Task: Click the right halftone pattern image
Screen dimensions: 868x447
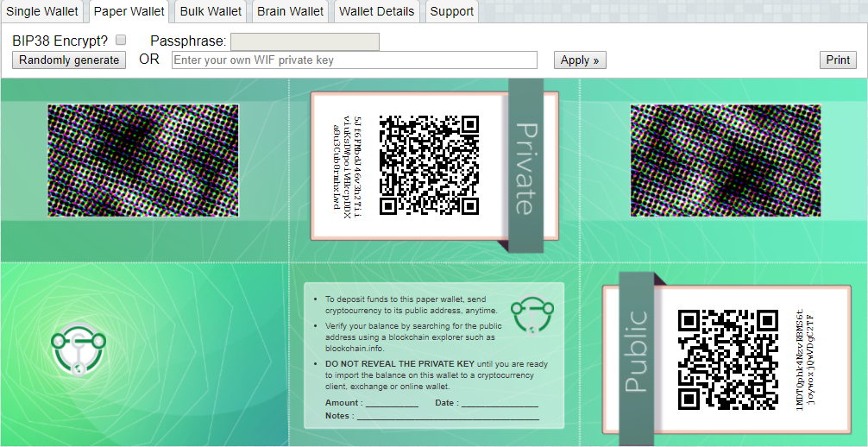Action: [725, 161]
